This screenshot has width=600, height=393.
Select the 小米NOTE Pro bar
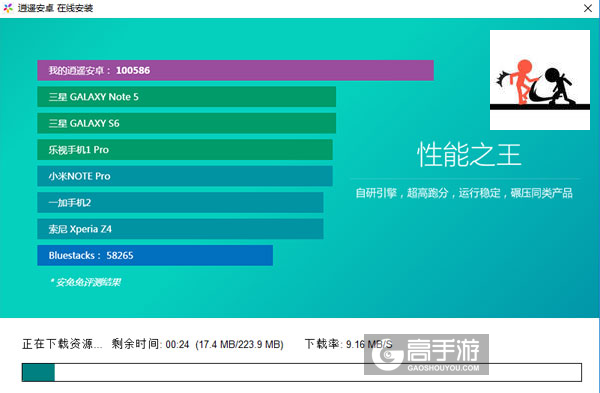[185, 176]
